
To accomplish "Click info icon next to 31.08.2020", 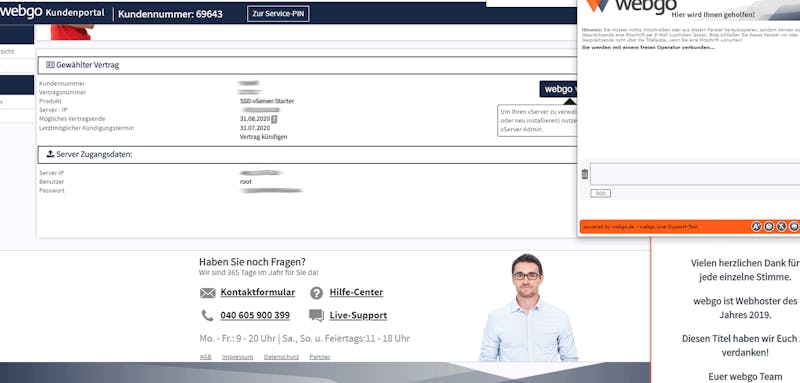I will [x=274, y=119].
